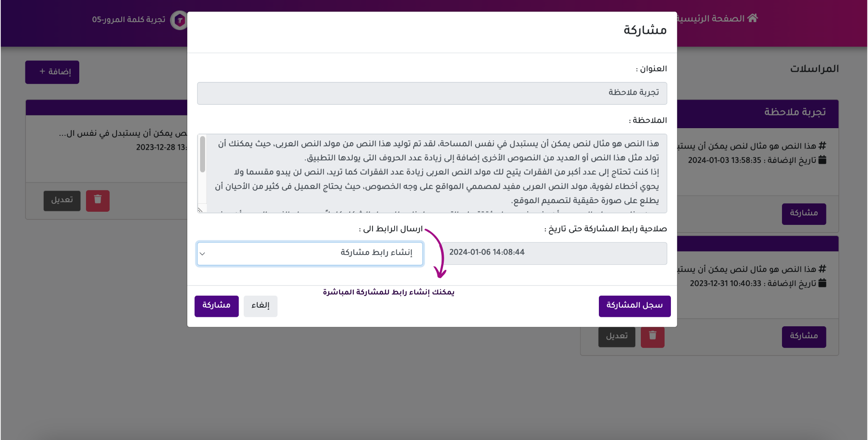This screenshot has width=868, height=440.
Task: Open the إنشاء رابط مشاركة dropdown
Action: pos(310,253)
